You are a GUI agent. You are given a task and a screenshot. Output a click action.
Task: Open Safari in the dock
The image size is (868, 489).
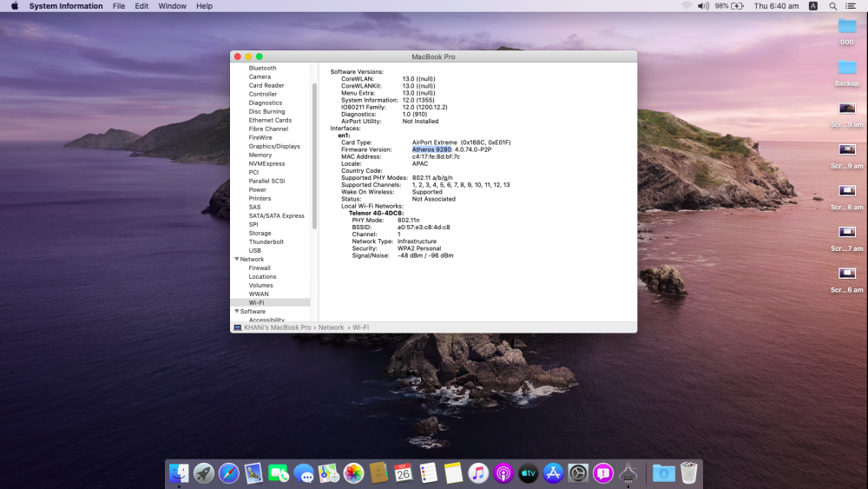tap(228, 473)
